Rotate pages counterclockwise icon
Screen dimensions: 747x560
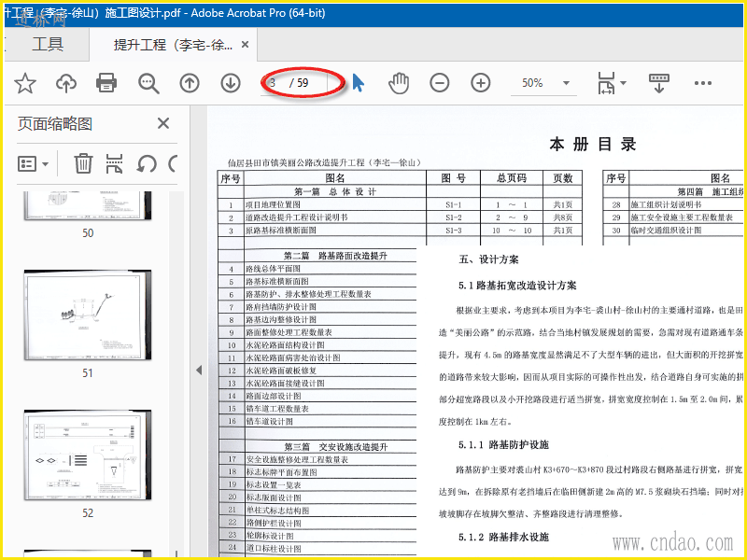point(147,164)
